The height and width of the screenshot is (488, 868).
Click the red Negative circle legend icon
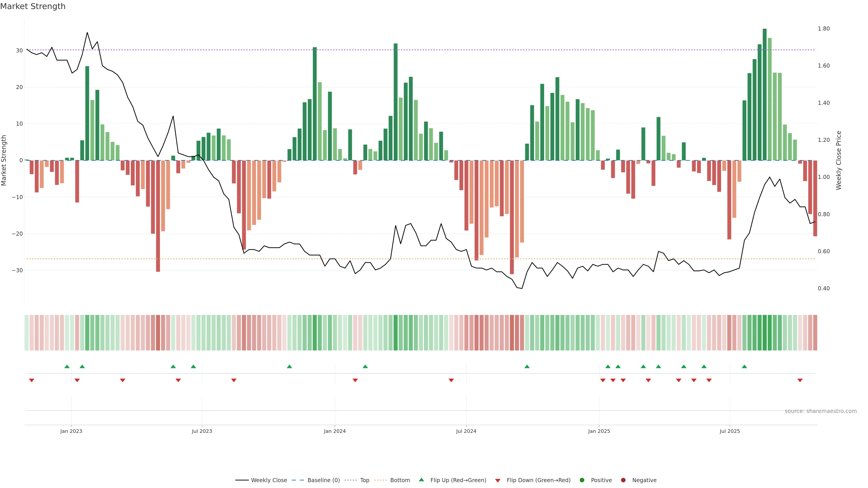point(623,480)
